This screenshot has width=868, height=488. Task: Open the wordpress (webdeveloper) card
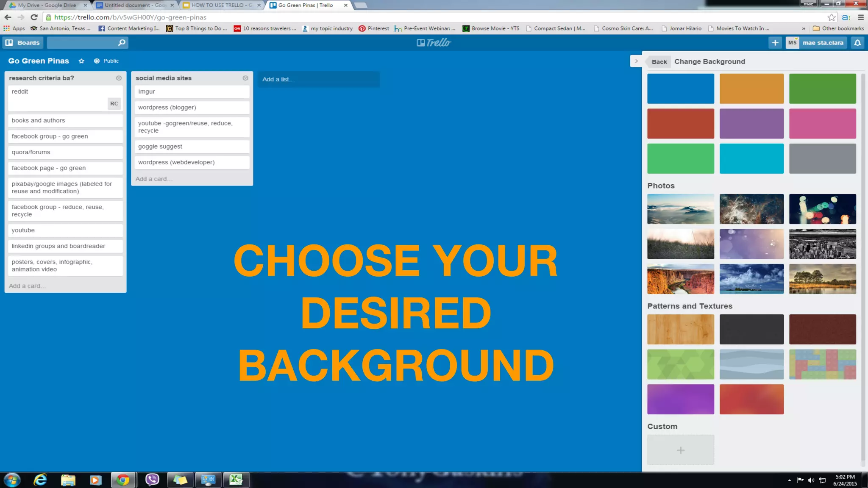click(192, 162)
